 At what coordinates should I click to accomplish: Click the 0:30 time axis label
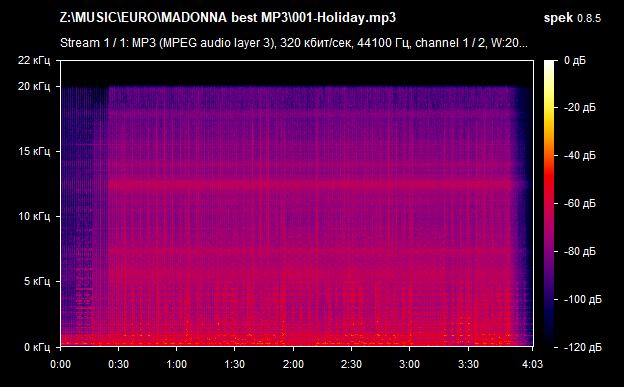point(119,364)
